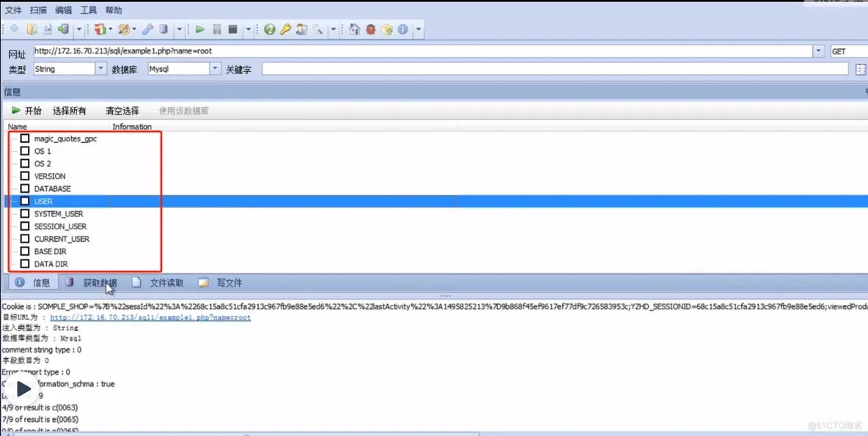Open the 扫描 menu

point(38,10)
